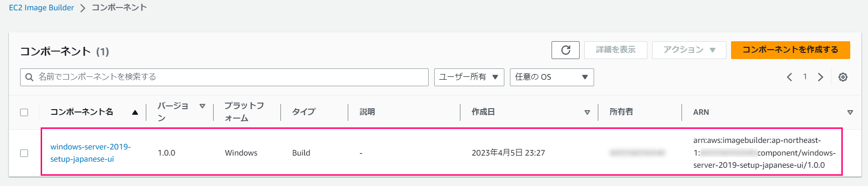868x186 pixels.
Task: Open table preferences gear icon
Action: coord(843,77)
